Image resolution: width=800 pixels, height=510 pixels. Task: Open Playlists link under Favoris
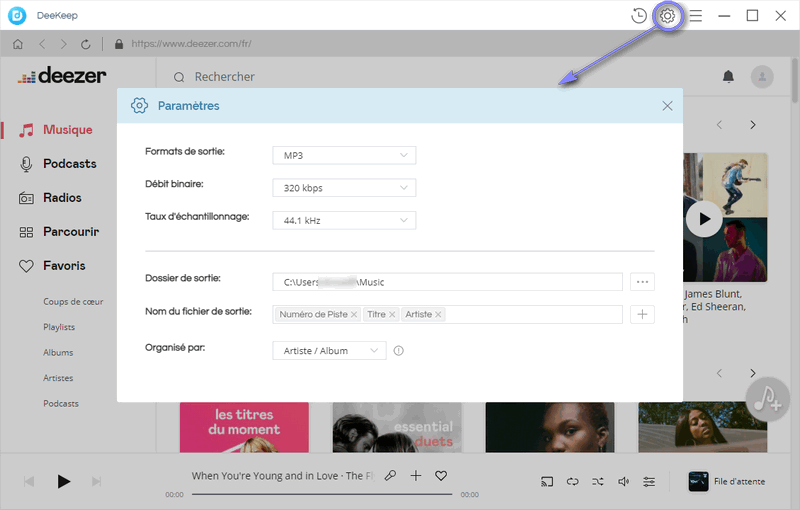point(59,327)
